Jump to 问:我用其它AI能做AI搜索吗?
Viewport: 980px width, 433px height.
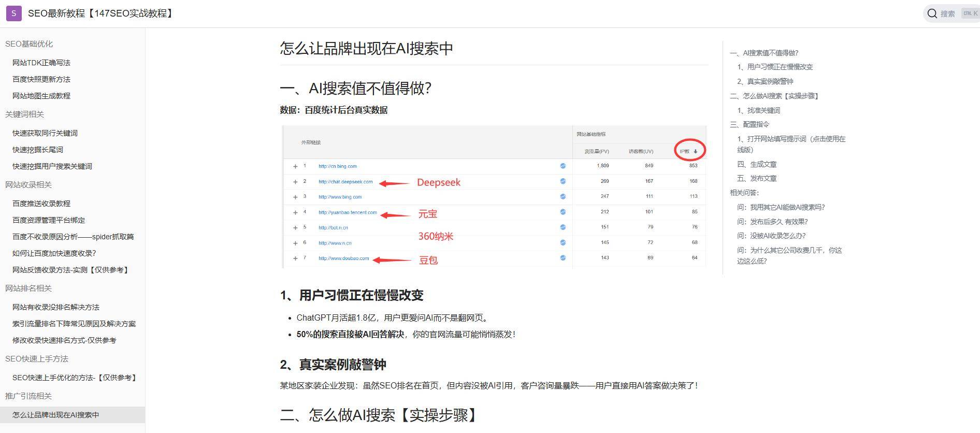click(x=781, y=207)
